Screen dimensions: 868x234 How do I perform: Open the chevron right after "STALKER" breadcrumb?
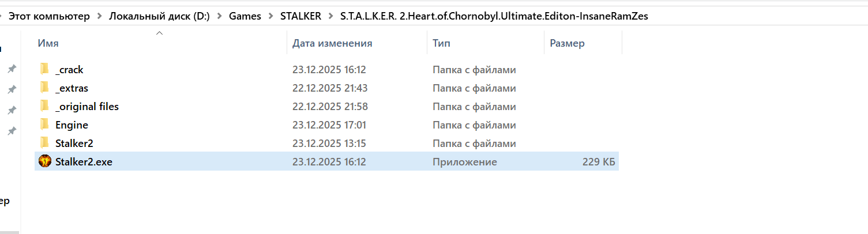[x=331, y=17]
